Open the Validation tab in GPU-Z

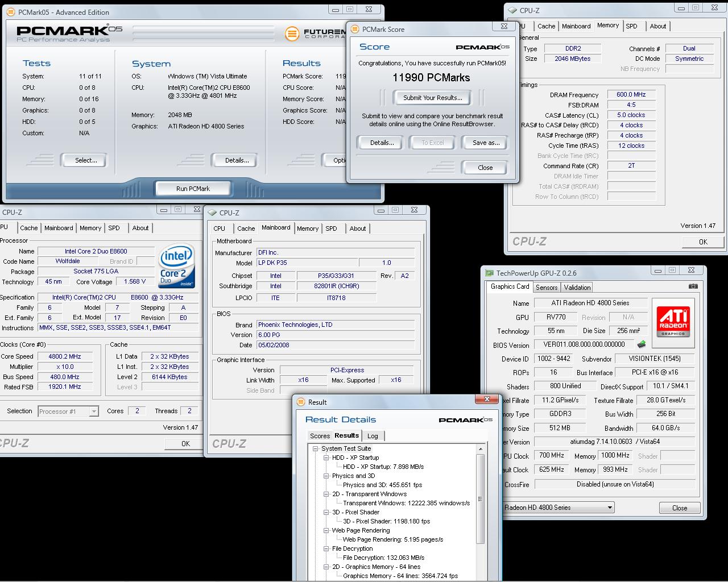tap(577, 288)
